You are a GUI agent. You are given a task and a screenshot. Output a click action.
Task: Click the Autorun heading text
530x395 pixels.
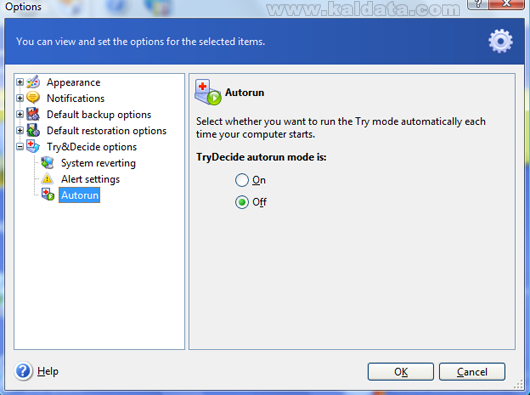[244, 92]
